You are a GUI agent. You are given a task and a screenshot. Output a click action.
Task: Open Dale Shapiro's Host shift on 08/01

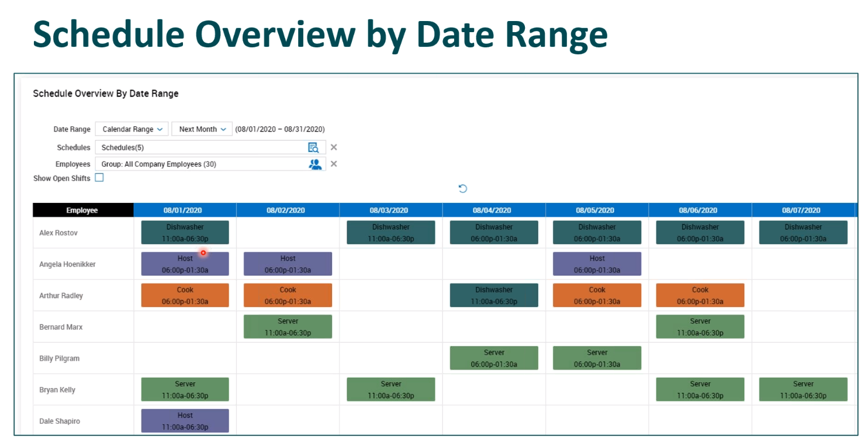tap(185, 421)
